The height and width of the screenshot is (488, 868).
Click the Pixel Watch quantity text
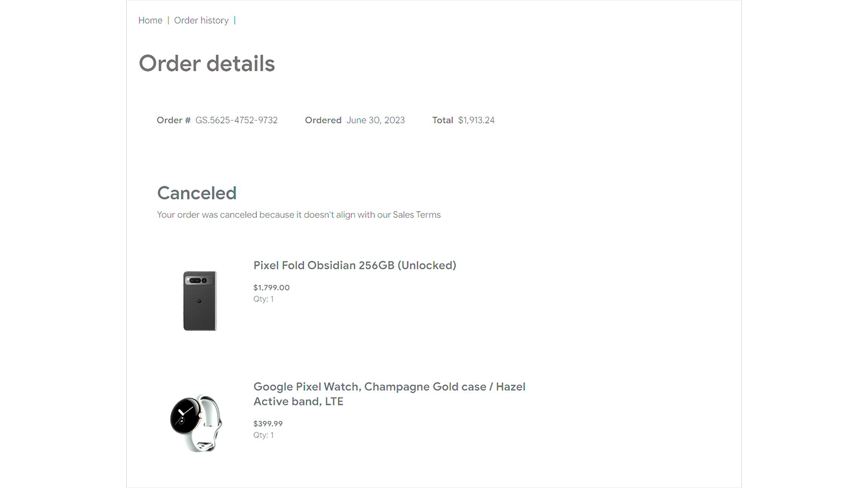[x=263, y=435]
